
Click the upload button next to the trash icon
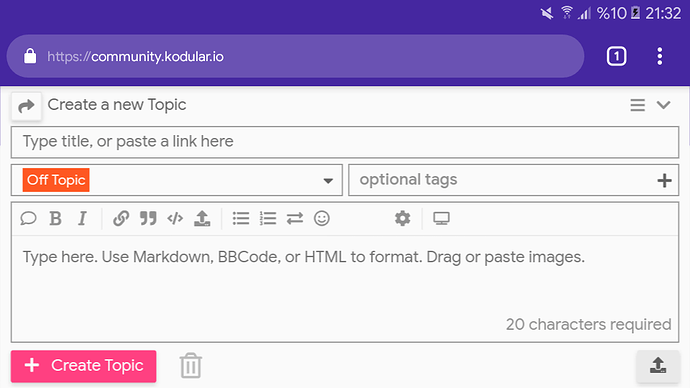pos(658,366)
